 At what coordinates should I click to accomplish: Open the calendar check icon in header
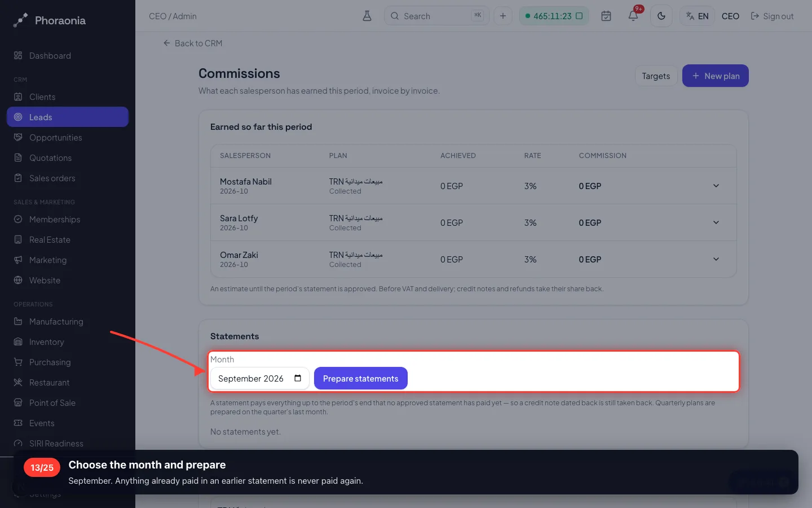pyautogui.click(x=606, y=16)
